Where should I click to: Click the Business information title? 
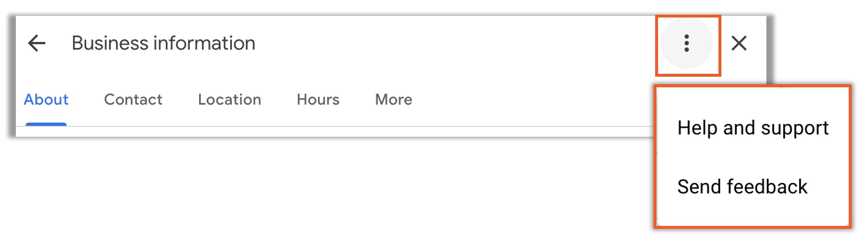point(163,43)
